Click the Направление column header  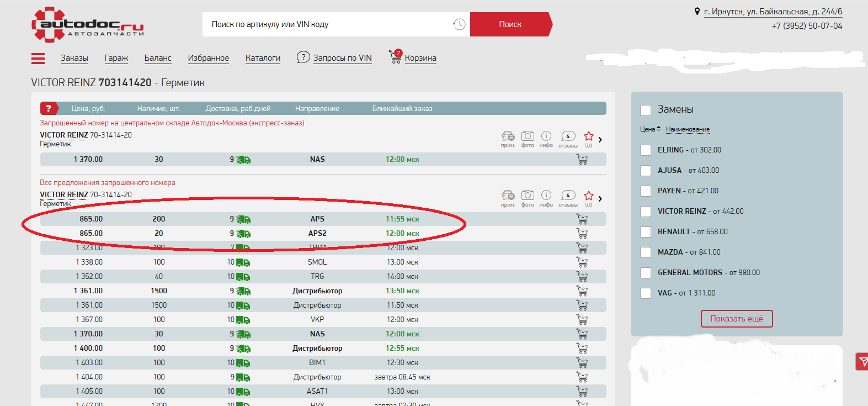(x=317, y=109)
